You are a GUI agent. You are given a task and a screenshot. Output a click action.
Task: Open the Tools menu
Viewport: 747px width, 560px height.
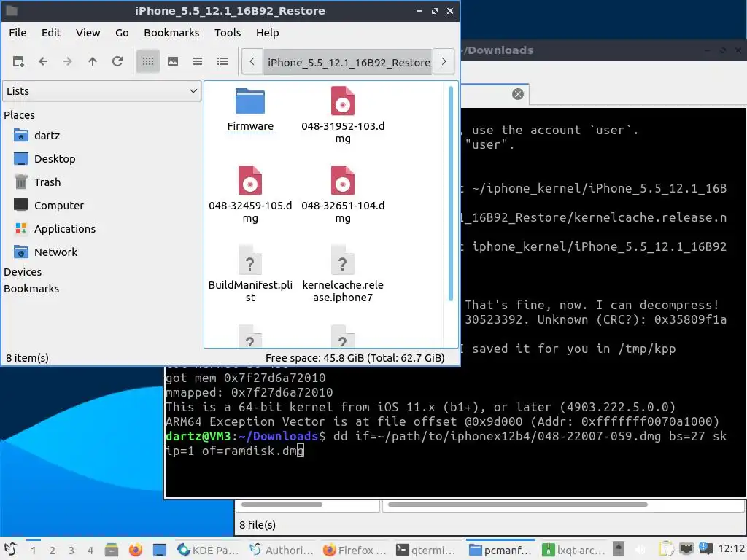[x=228, y=33]
